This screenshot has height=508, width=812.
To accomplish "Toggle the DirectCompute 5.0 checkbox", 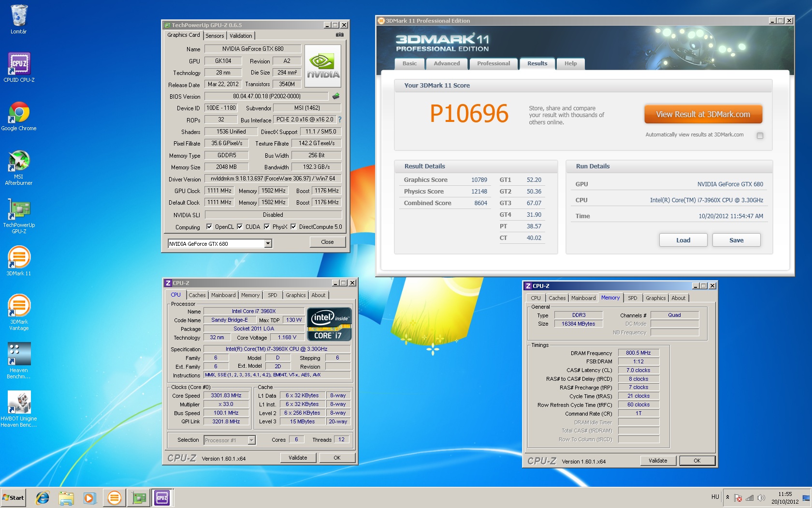I will coord(293,226).
